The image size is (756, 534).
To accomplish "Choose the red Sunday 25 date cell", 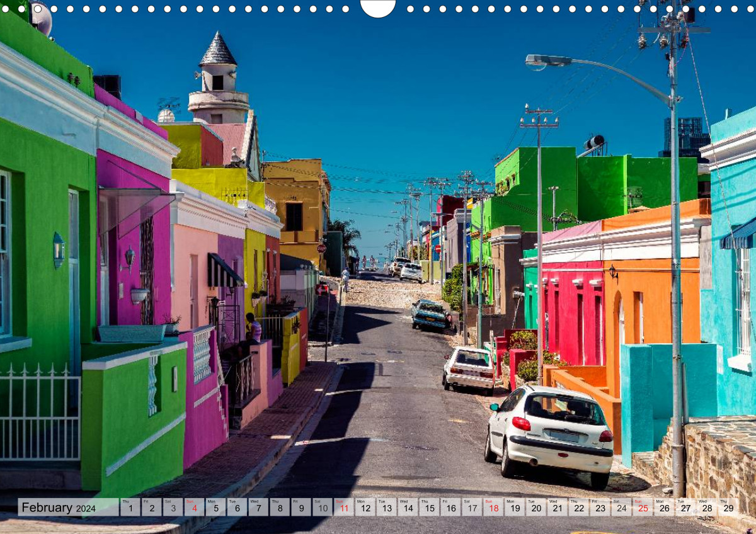I will (644, 508).
